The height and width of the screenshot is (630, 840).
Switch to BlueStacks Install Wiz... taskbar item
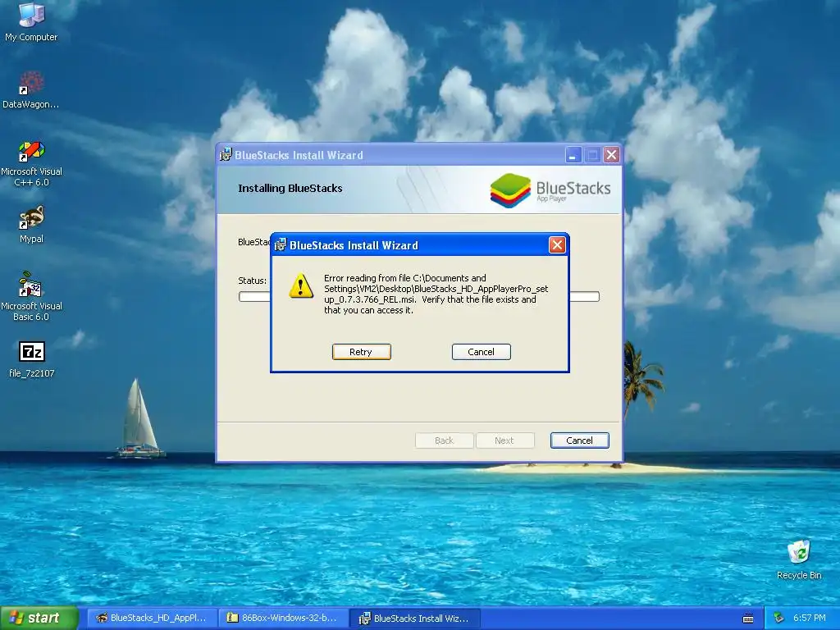pos(415,619)
